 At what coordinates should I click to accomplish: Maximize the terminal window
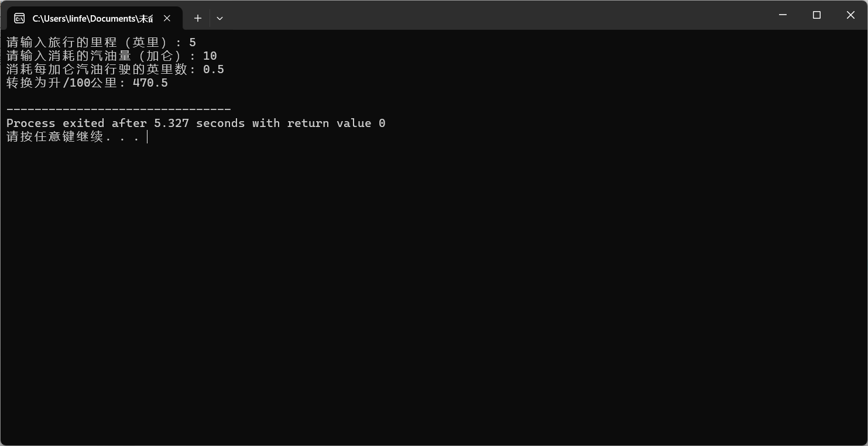click(x=816, y=15)
